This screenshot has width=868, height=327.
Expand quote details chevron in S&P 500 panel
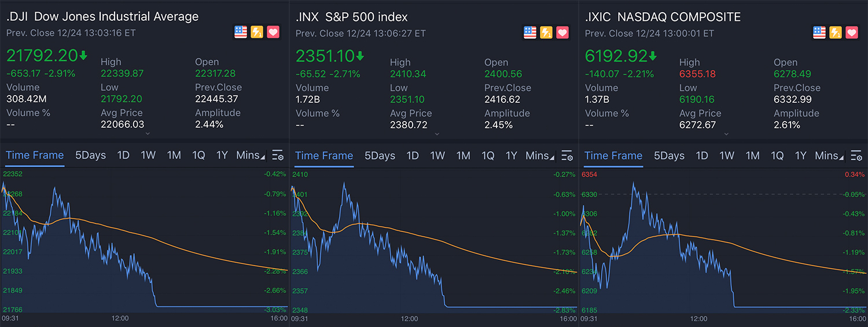tap(437, 134)
